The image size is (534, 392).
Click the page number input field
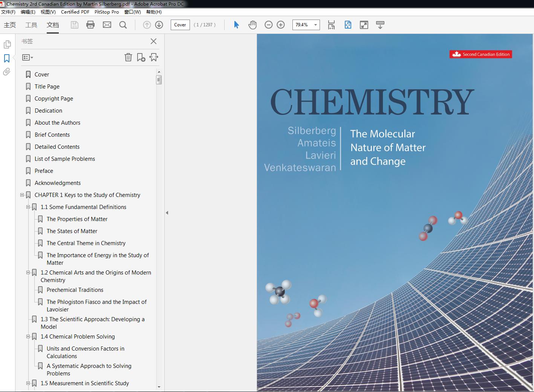(x=180, y=25)
